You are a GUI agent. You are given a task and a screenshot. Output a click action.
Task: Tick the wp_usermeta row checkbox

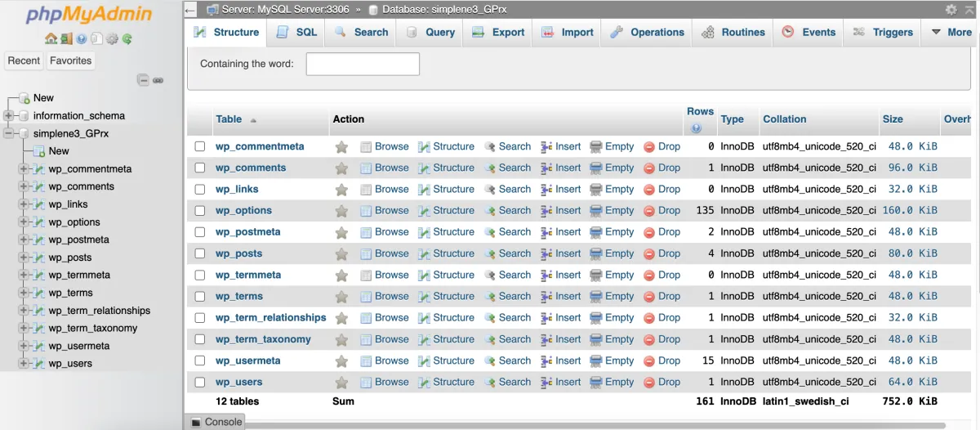200,361
